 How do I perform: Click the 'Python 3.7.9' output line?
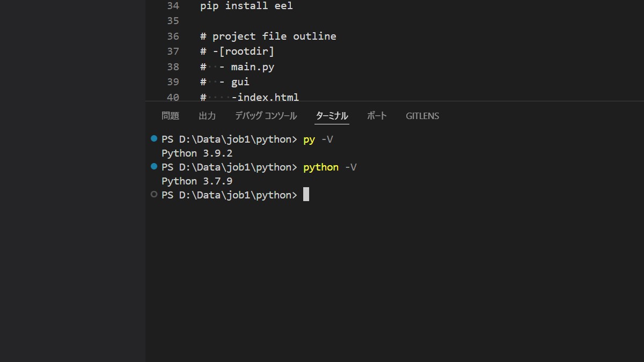click(197, 181)
